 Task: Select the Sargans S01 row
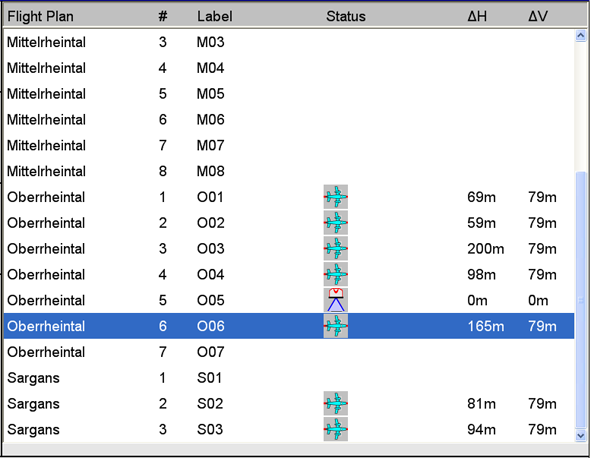pos(289,378)
